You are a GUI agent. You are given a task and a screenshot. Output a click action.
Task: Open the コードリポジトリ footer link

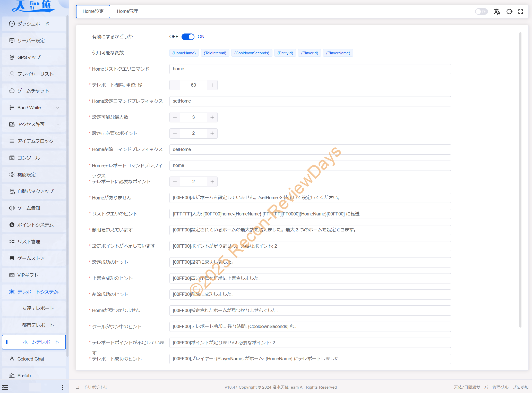[91, 387]
